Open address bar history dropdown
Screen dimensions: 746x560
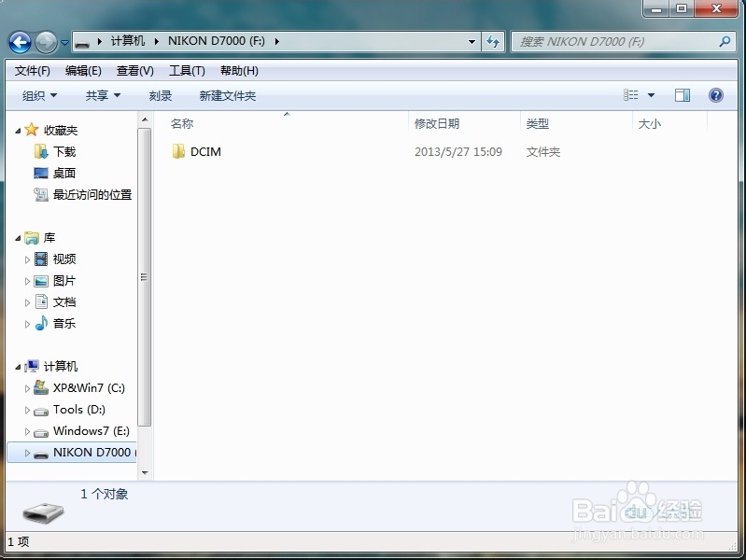[472, 42]
